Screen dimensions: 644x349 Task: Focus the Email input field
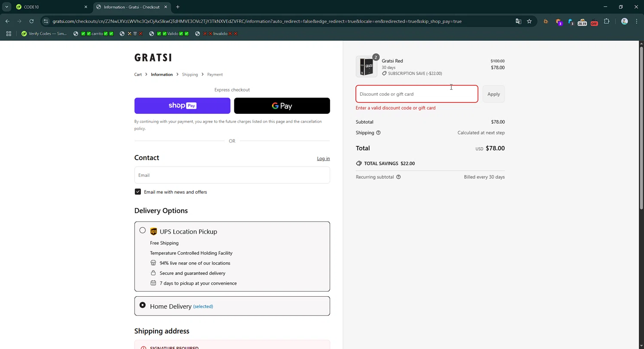pyautogui.click(x=232, y=175)
